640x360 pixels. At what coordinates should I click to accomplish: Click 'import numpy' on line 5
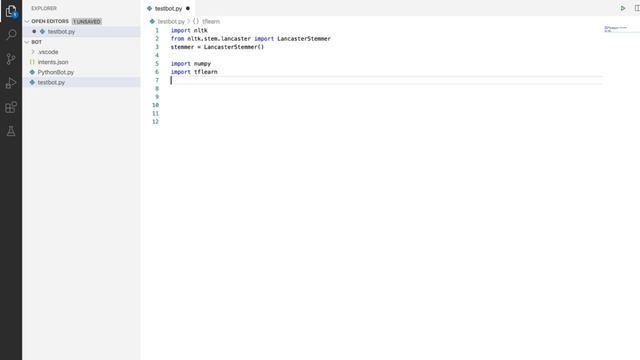tap(191, 64)
